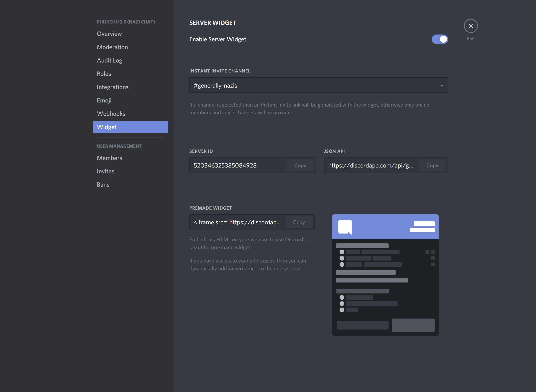Viewport: 536px width, 392px height.
Task: Open the Bans page
Action: 130,185
